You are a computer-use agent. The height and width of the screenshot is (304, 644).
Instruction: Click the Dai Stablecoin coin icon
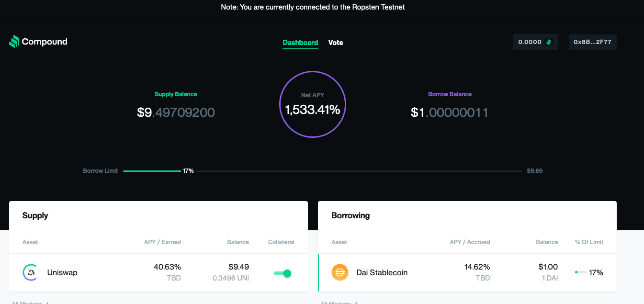click(x=340, y=272)
